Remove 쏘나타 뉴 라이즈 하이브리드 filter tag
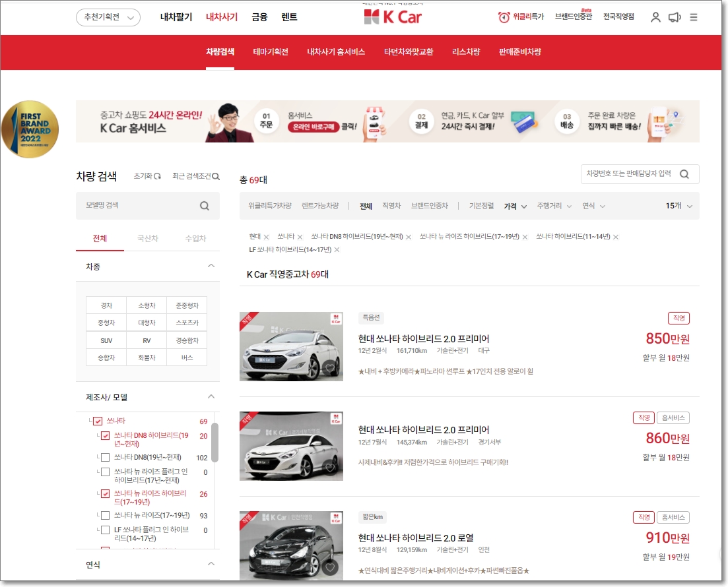 (525, 237)
